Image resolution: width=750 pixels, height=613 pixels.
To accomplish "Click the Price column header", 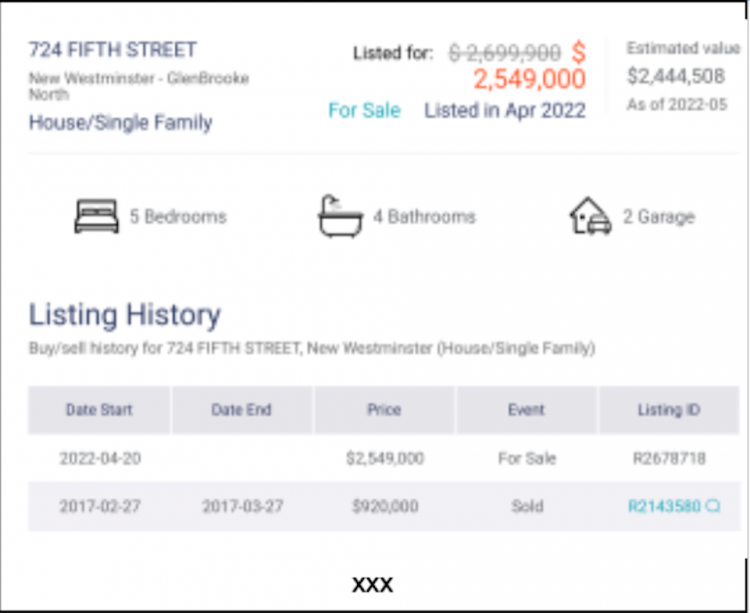I will click(x=384, y=410).
